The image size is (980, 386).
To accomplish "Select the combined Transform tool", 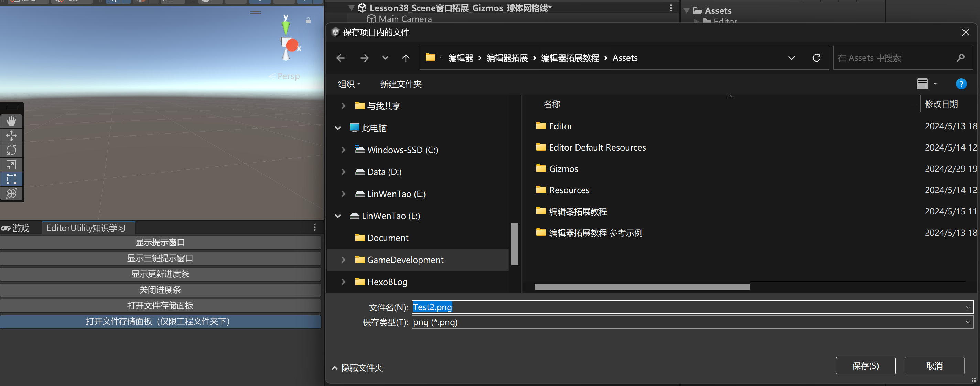I will [11, 194].
